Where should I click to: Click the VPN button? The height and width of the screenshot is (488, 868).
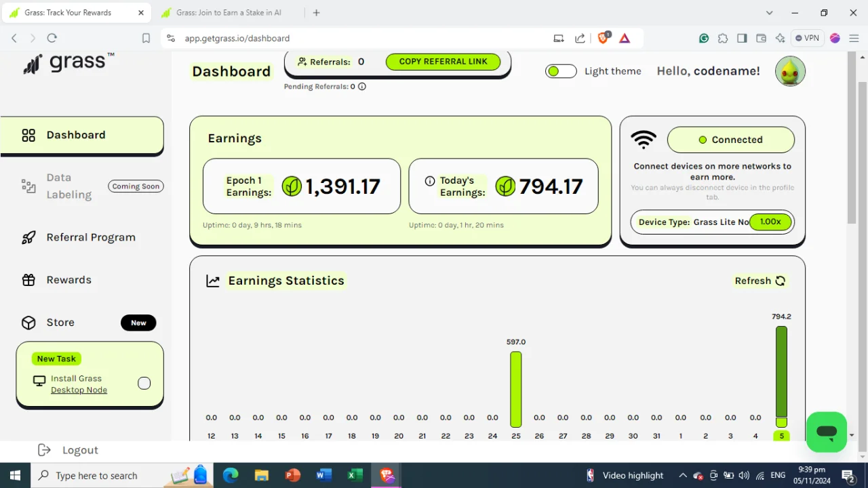click(807, 39)
